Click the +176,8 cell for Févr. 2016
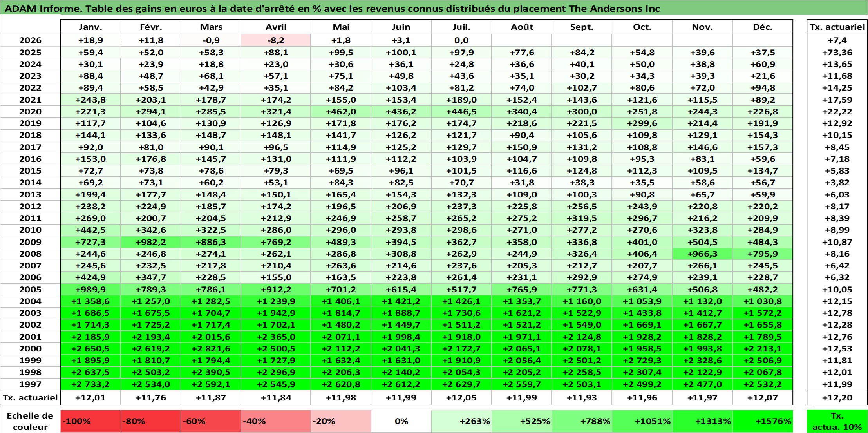Screen dimensions: 868x433 [151, 159]
